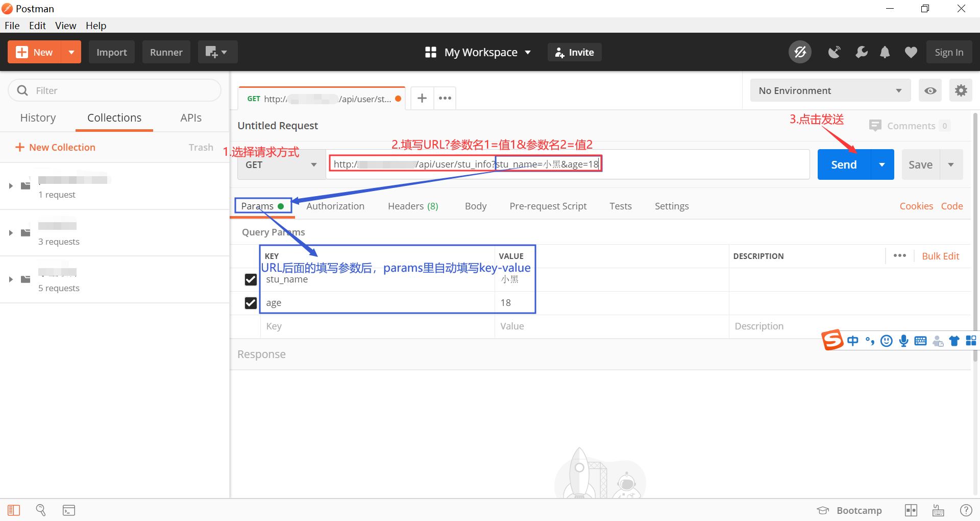The width and height of the screenshot is (980, 521).
Task: Switch to the APIs tab
Action: pos(191,118)
